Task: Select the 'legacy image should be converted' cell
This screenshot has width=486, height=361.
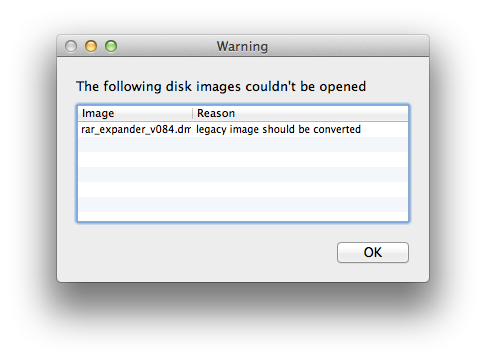Action: point(278,129)
